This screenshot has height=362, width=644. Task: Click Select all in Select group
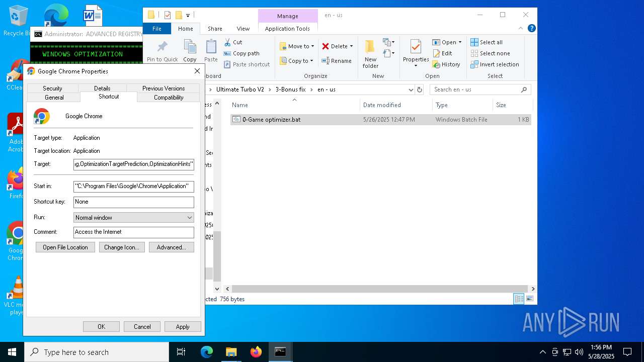[487, 42]
